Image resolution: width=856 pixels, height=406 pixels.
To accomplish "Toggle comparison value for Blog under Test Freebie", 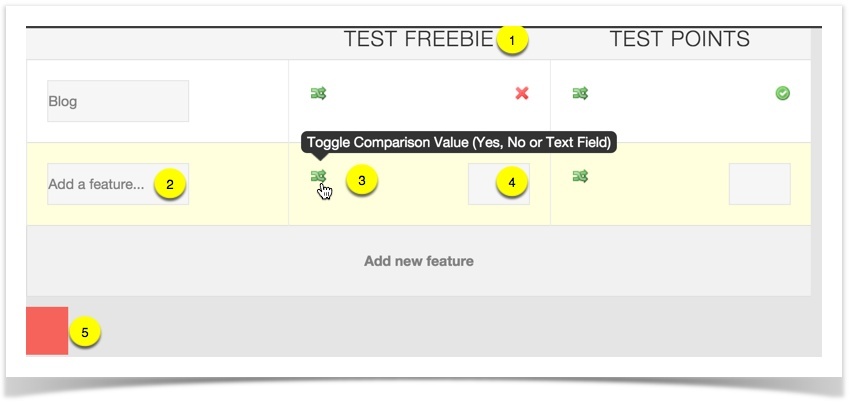I will pos(318,93).
